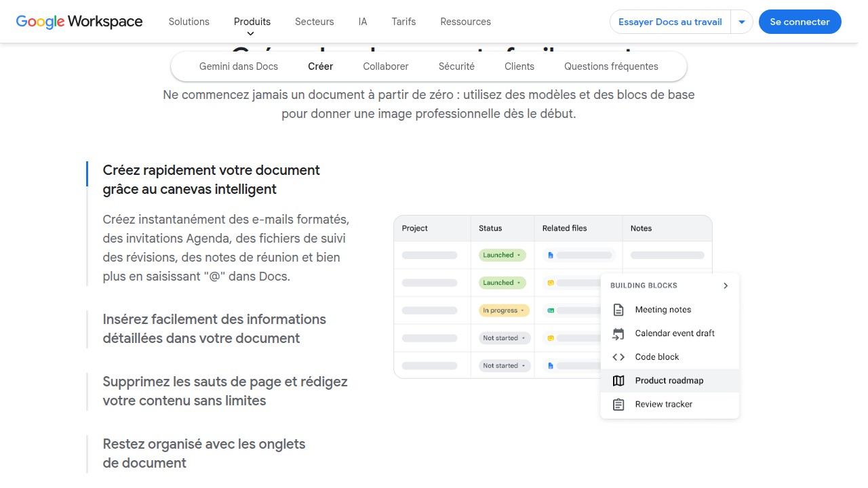Go to the Tarifs page
Image resolution: width=868 pixels, height=488 pixels.
[403, 22]
